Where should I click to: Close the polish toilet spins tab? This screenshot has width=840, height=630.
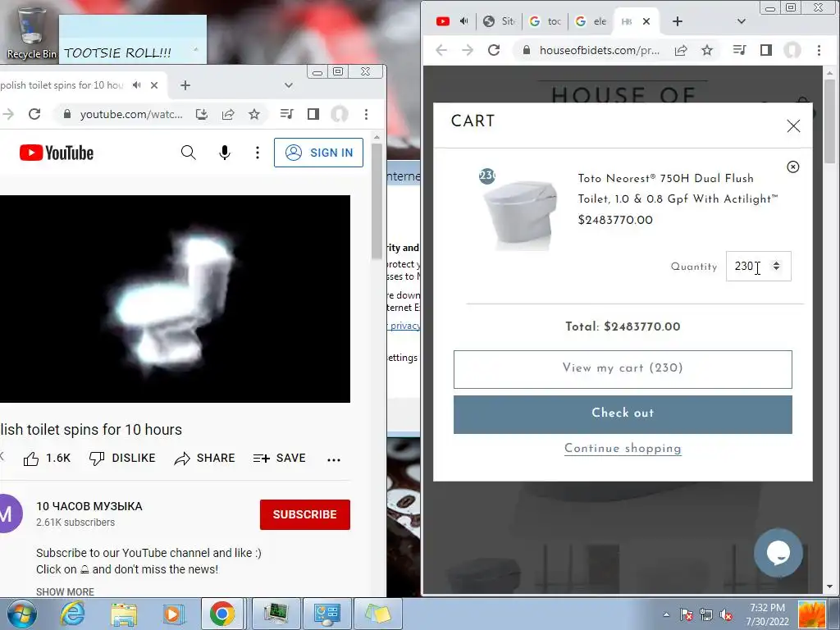click(154, 85)
